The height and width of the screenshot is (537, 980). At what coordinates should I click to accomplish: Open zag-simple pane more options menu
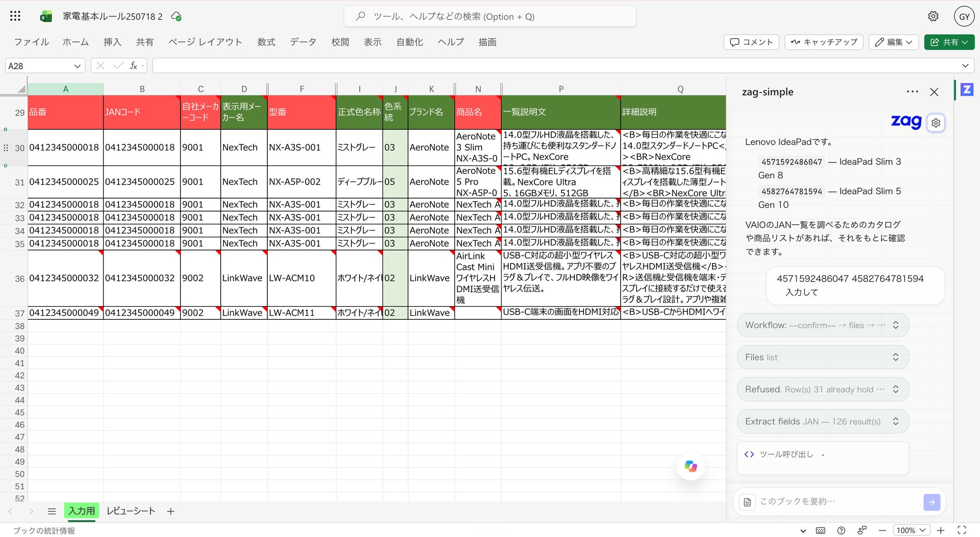click(x=912, y=92)
